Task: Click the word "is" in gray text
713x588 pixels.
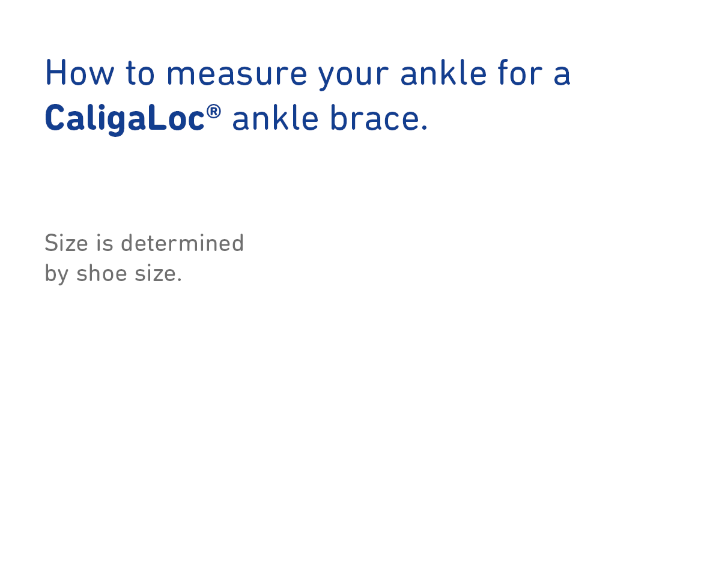Action: pyautogui.click(x=105, y=243)
